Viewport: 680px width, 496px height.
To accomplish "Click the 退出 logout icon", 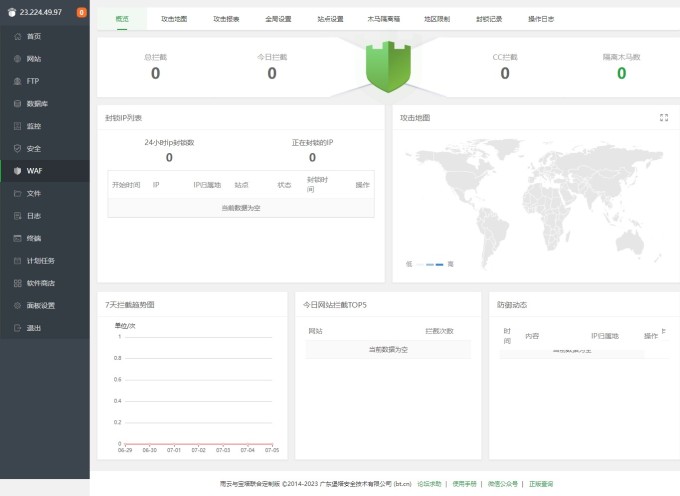I will tap(17, 328).
